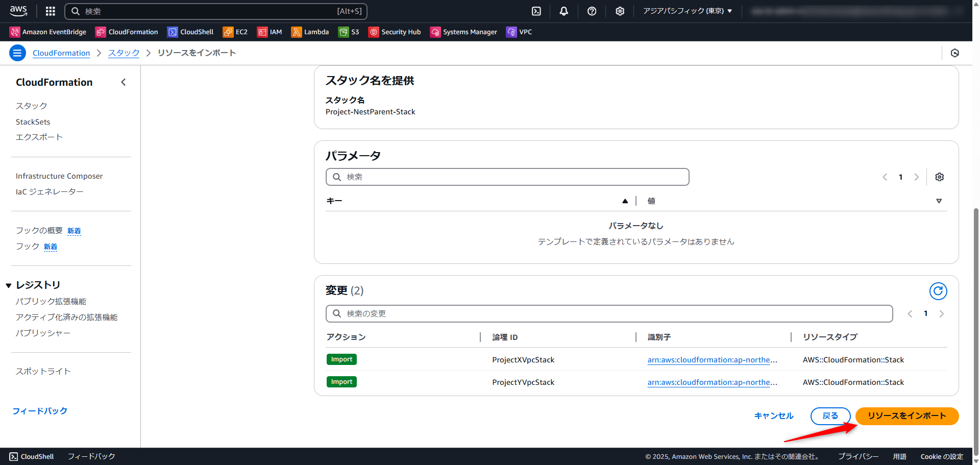Open Amazon EventBridge shortcut
The width and height of the screenshot is (980, 465).
tap(48, 32)
